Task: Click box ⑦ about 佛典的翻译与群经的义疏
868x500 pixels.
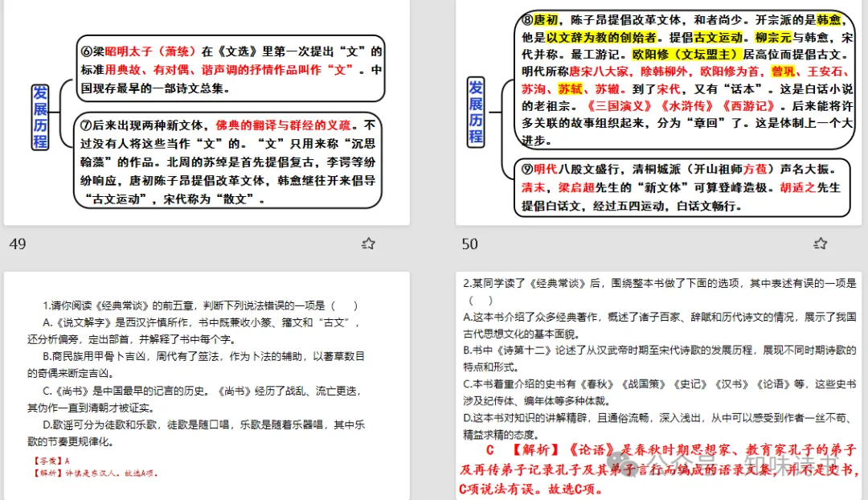Action: (228, 162)
